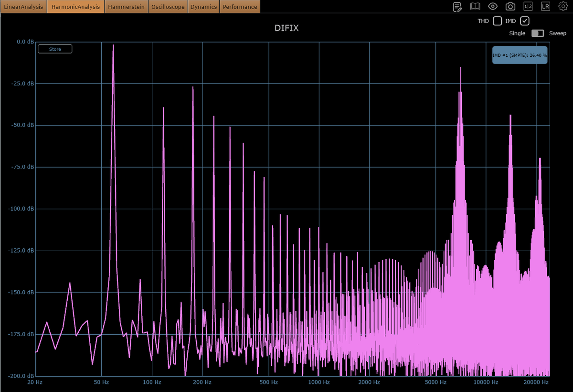The image size is (573, 392).
Task: Switch to the Oscilloscope tab
Action: pyautogui.click(x=168, y=7)
